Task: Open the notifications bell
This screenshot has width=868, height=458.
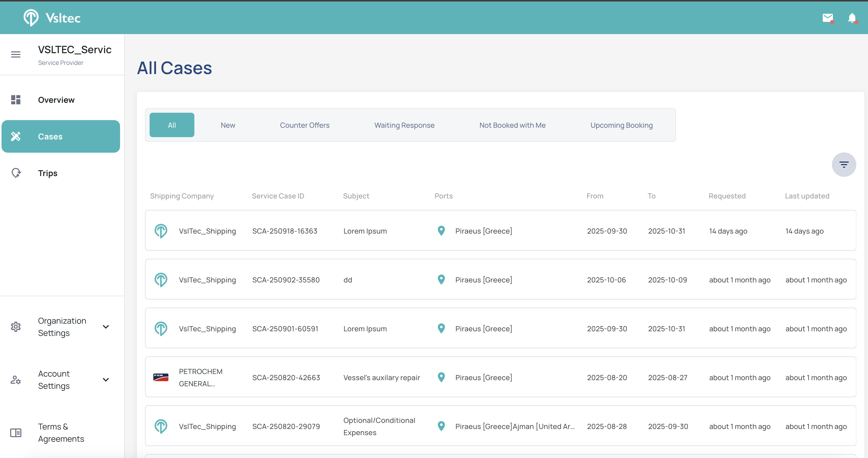Action: tap(852, 18)
